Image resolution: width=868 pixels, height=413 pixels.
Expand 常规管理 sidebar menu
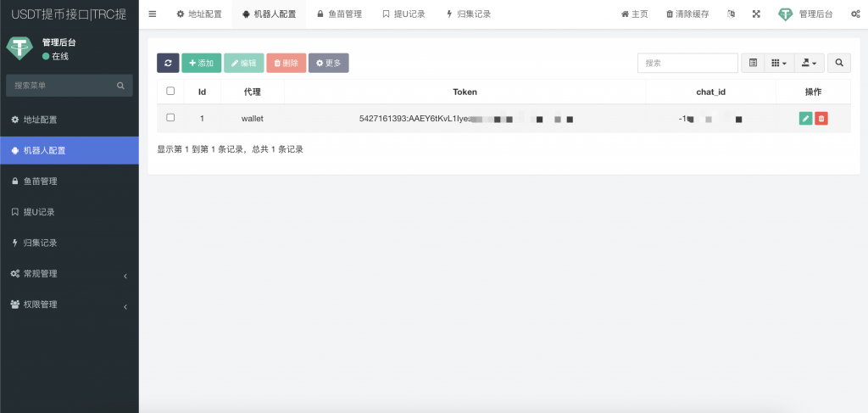point(70,274)
